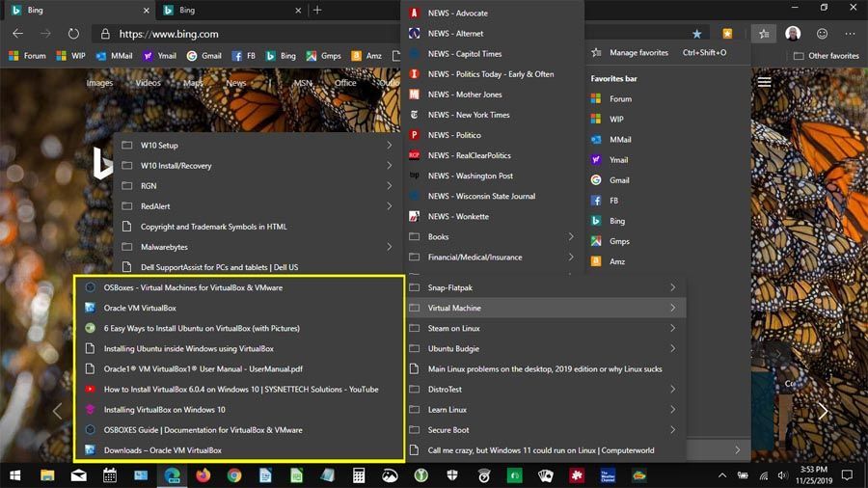Open OSBoxes - Virtual Machines favorite
The image size is (868, 488).
239,287
